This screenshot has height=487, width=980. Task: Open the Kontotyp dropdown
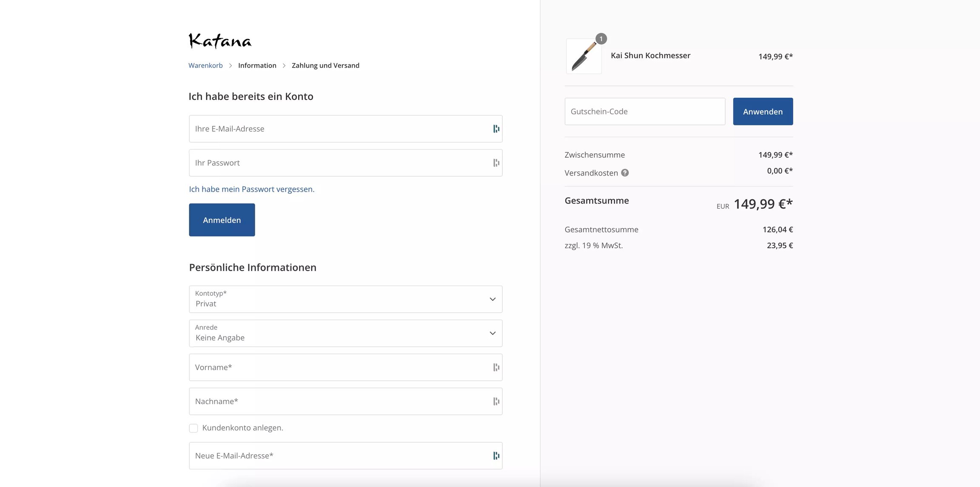[x=345, y=299]
